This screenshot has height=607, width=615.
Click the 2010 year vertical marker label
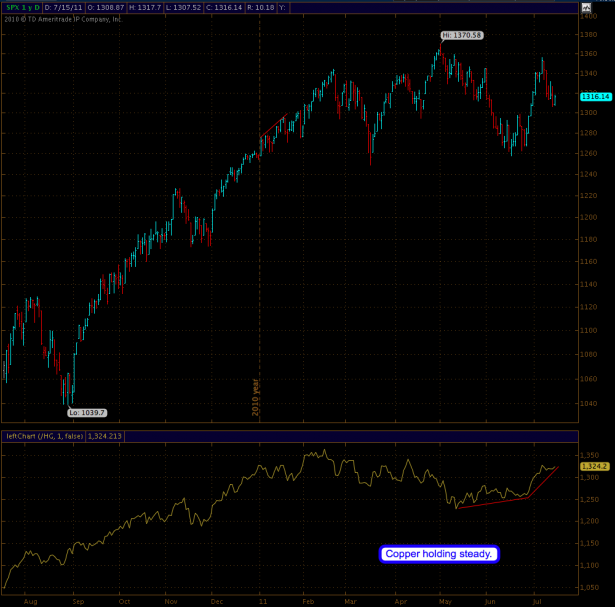(255, 397)
